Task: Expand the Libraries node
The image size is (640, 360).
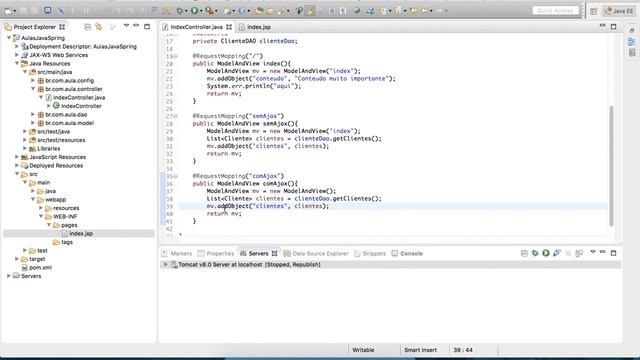Action: click(x=25, y=149)
